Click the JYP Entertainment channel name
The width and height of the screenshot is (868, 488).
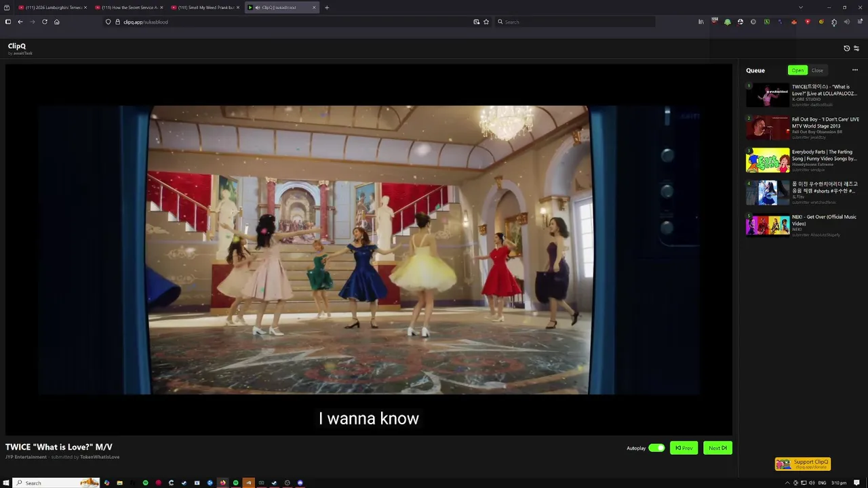(26, 457)
